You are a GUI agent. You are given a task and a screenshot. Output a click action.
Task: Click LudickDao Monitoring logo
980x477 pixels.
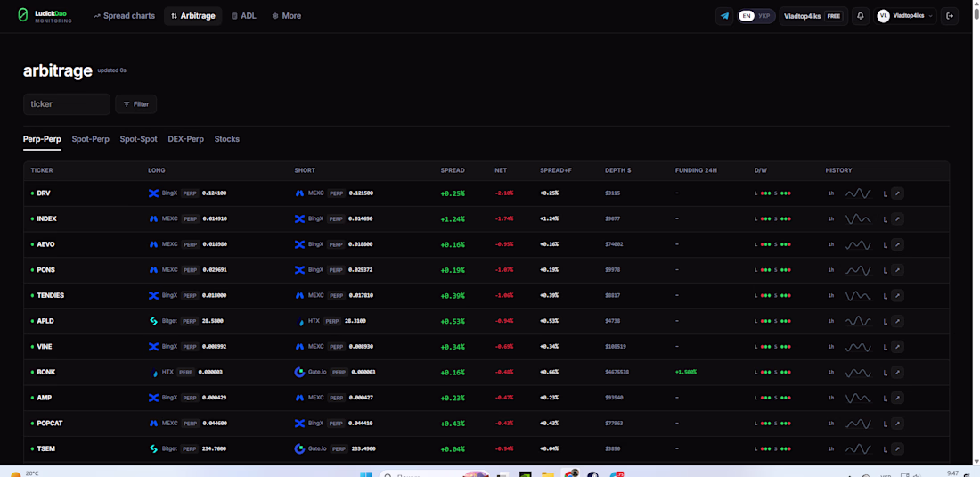point(45,16)
